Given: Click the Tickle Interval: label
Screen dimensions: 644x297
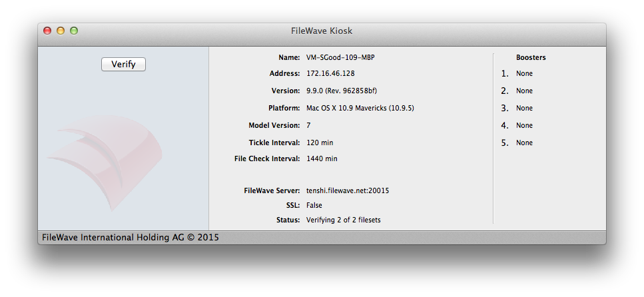Looking at the screenshot, I should [274, 143].
